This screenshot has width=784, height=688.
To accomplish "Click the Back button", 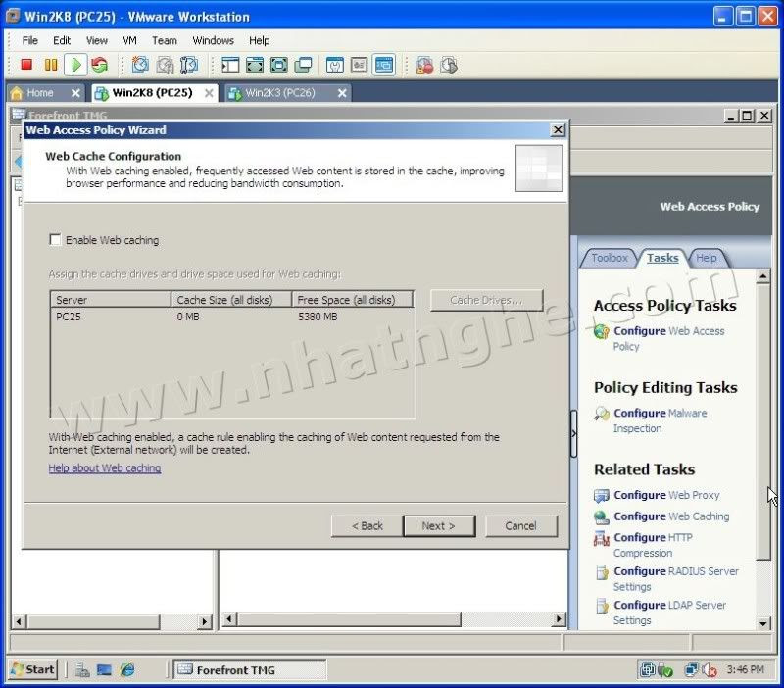I will [367, 526].
